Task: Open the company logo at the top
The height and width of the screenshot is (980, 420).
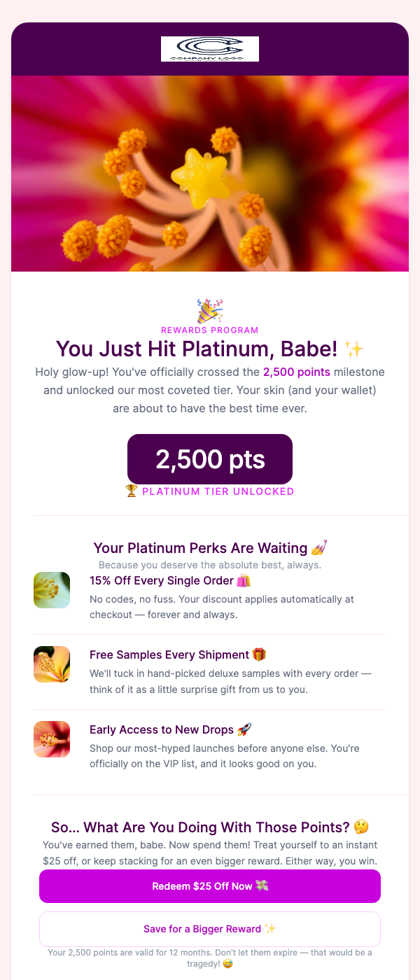Action: click(x=209, y=49)
